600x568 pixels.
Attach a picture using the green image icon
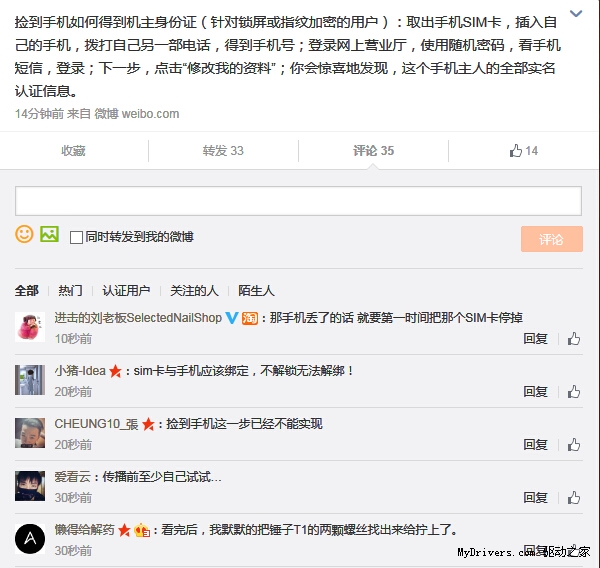(x=49, y=234)
